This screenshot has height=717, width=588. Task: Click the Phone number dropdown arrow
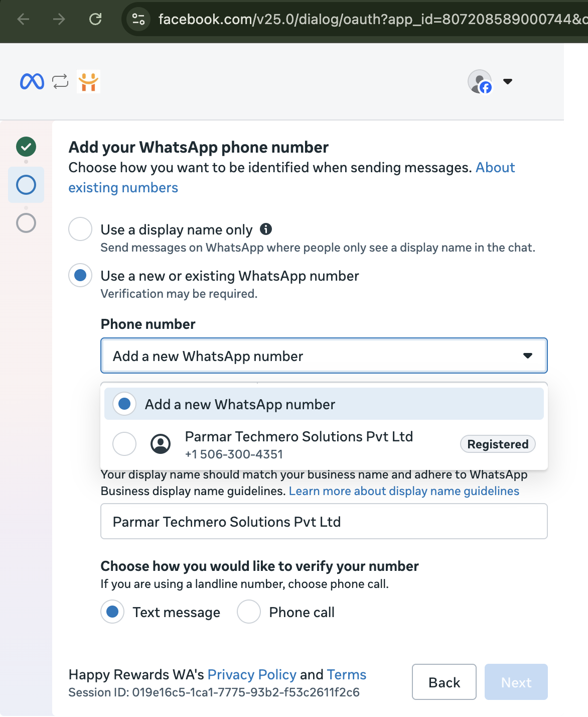coord(528,355)
